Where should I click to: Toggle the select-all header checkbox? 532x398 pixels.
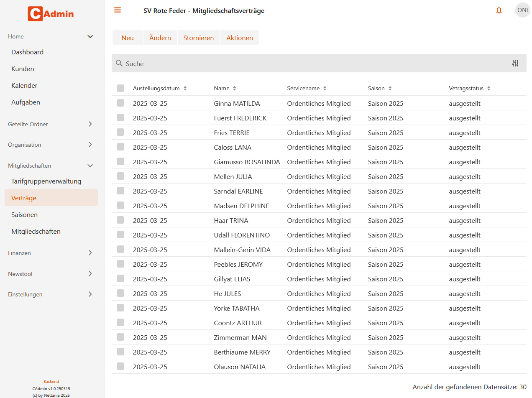(x=120, y=88)
